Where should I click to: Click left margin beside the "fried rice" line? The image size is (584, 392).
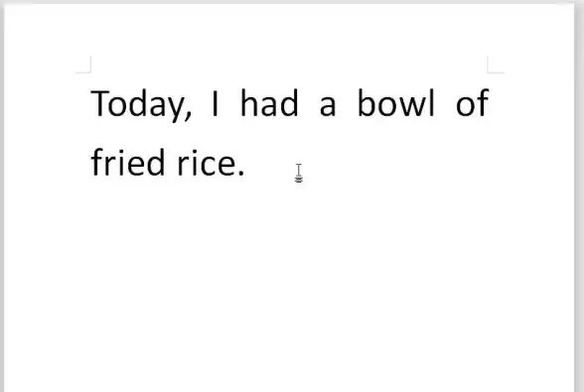(x=48, y=162)
